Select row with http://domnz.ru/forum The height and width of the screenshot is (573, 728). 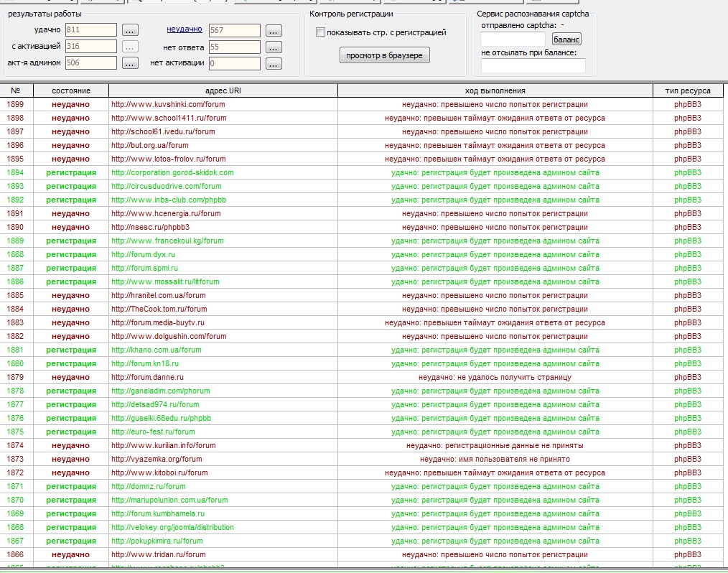click(362, 487)
